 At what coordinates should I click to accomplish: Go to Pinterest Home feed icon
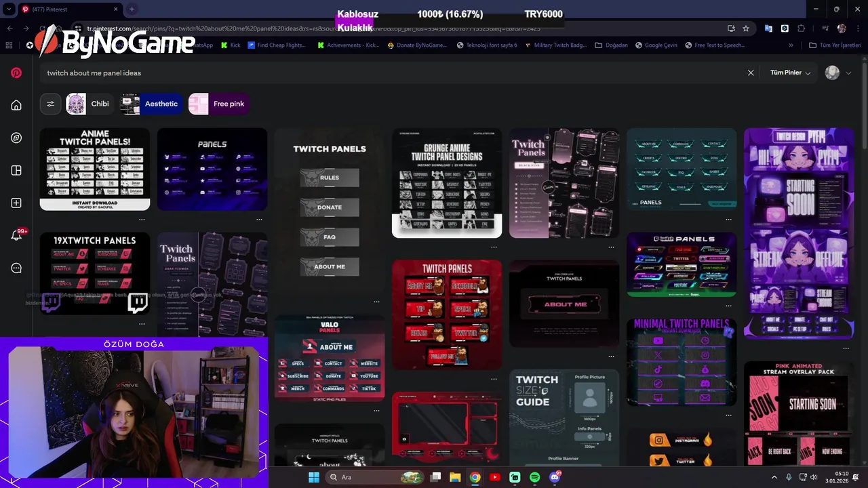[x=16, y=105]
